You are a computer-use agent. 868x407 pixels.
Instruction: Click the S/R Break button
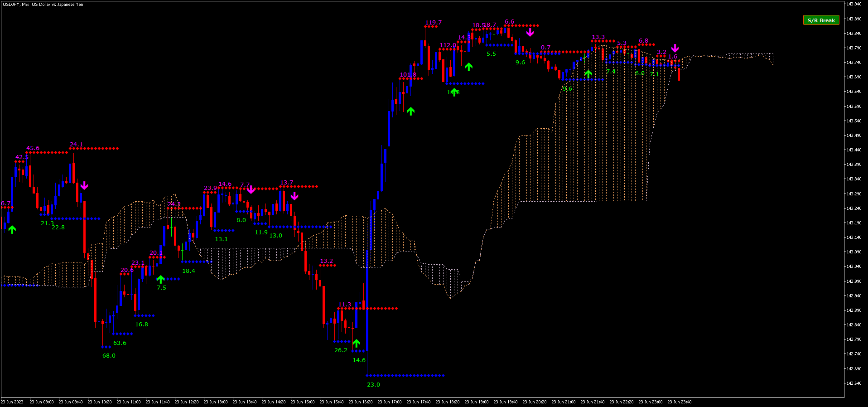click(821, 20)
